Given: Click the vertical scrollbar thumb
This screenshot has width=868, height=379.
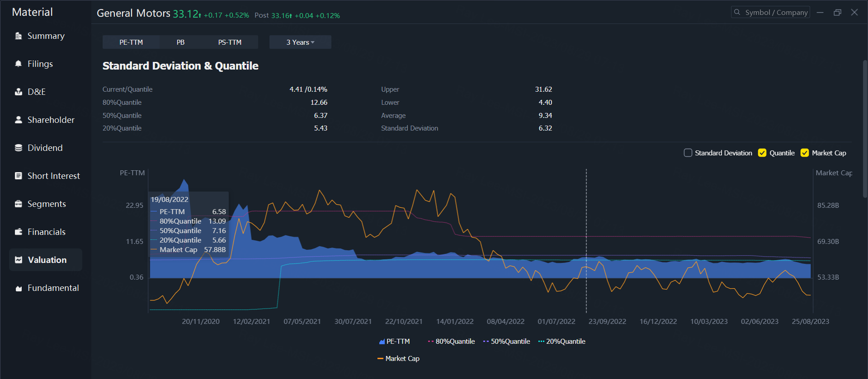Looking at the screenshot, I should (x=865, y=129).
